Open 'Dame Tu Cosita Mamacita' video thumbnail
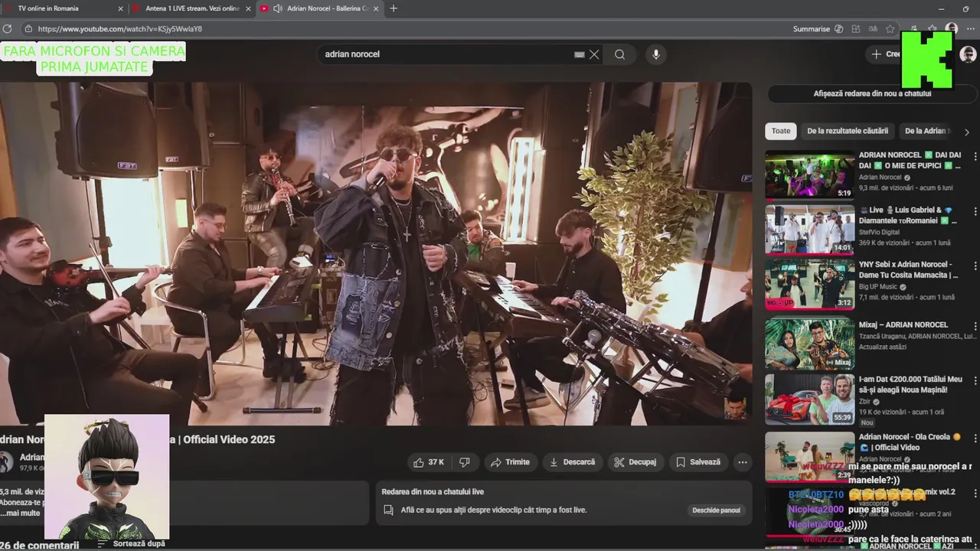The height and width of the screenshot is (551, 980). pyautogui.click(x=809, y=284)
